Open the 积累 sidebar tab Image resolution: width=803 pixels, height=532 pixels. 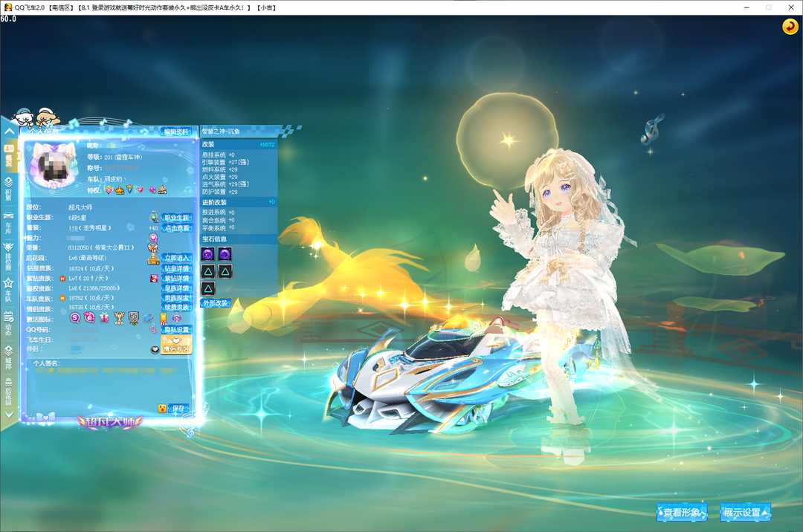coord(9,189)
